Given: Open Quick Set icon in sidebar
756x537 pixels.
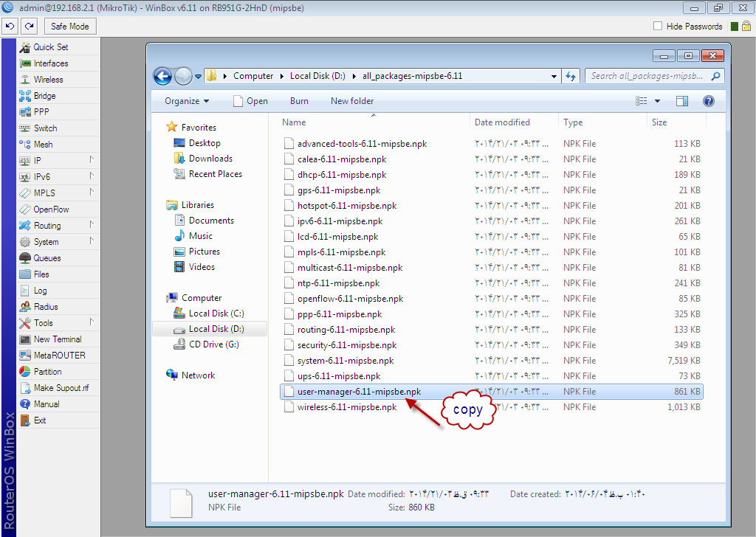Looking at the screenshot, I should click(25, 47).
